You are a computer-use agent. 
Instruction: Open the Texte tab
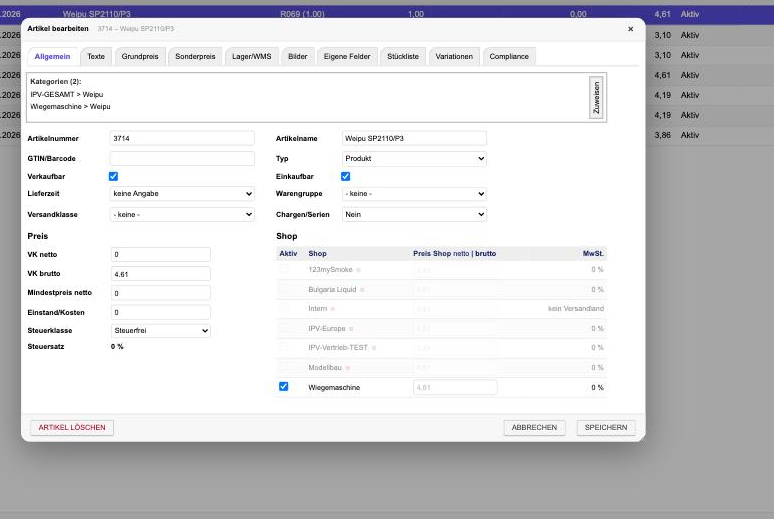click(96, 56)
